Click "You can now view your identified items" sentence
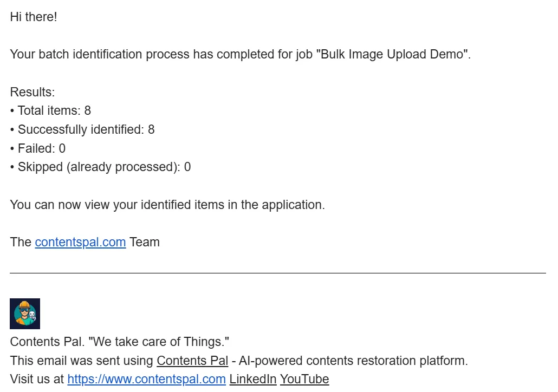This screenshot has height=392, width=558. (167, 205)
